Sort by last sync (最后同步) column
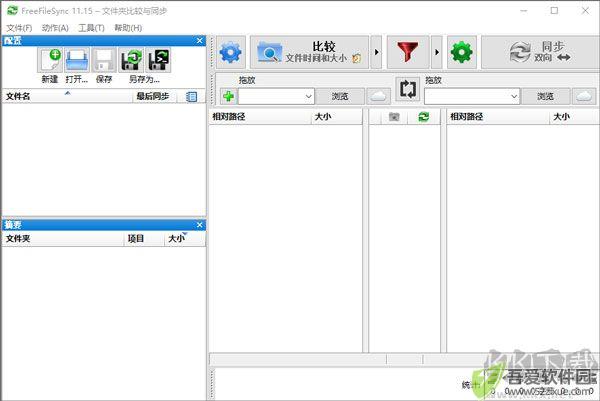The image size is (600, 401). coord(155,96)
